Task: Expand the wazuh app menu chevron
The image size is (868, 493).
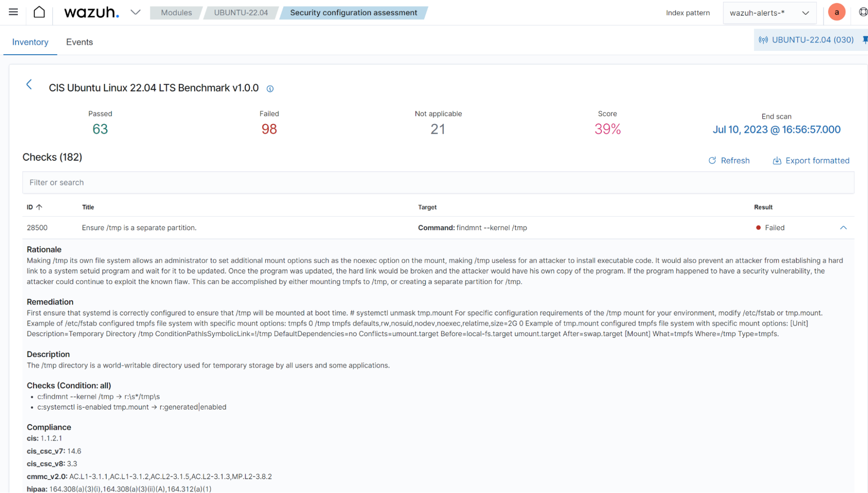Action: (x=135, y=12)
